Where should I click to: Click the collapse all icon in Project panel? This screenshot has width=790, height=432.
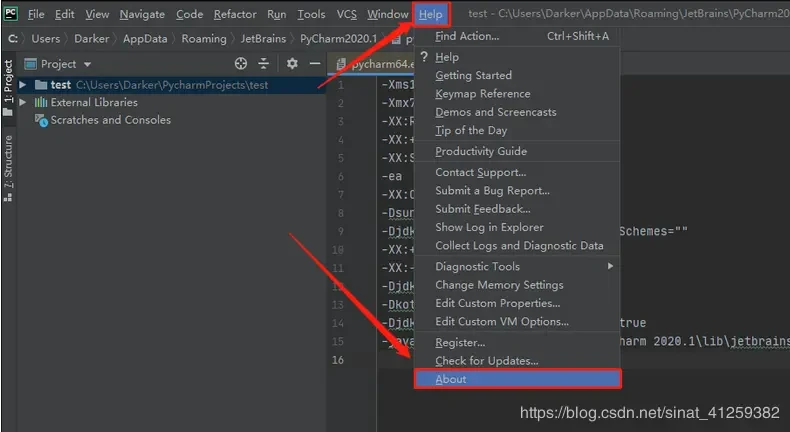[265, 63]
